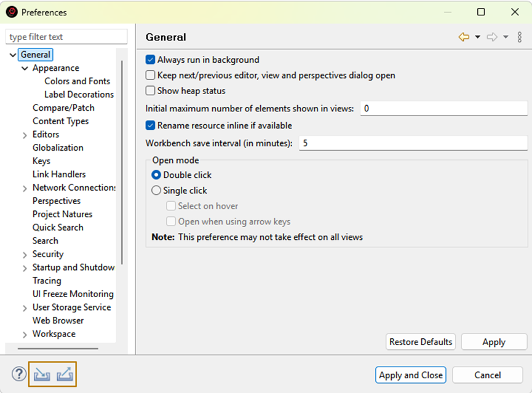Click the Export preferences icon
Viewport: 532px width, 393px height.
pyautogui.click(x=65, y=374)
